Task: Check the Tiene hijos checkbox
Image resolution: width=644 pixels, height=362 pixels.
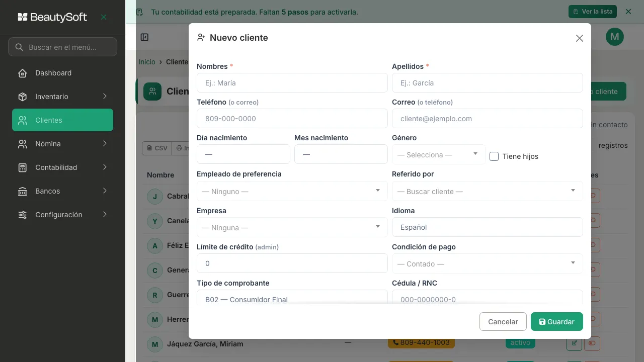Action: [x=494, y=156]
